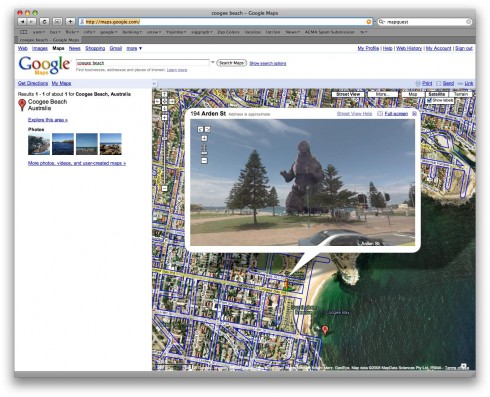Screen dimensions: 490x397
Task: Click the last Coogee Beach photo thumbnail
Action: click(x=111, y=144)
